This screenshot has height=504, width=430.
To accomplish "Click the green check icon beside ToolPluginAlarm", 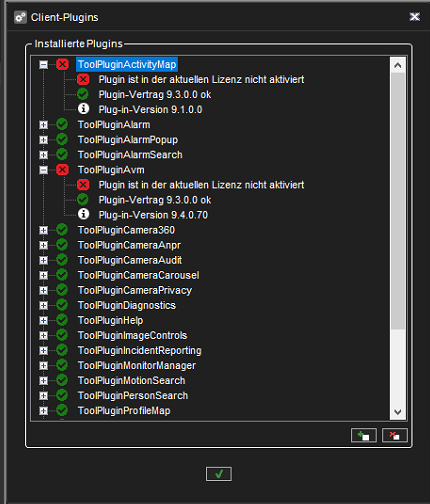I will [x=62, y=124].
